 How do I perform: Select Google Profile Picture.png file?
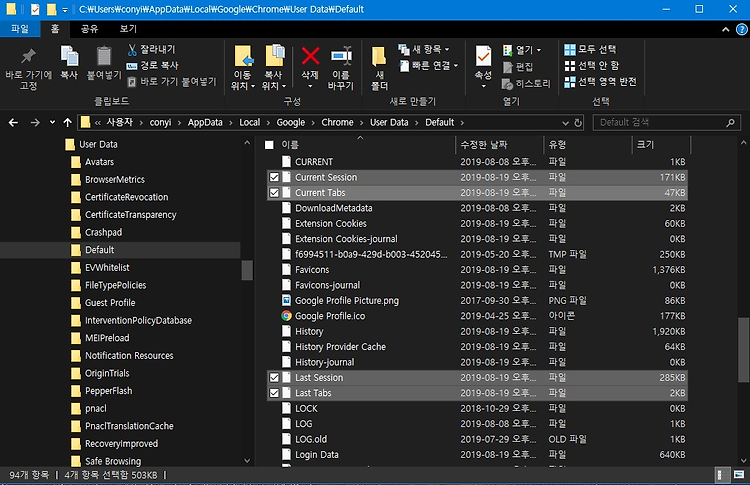(477, 300)
